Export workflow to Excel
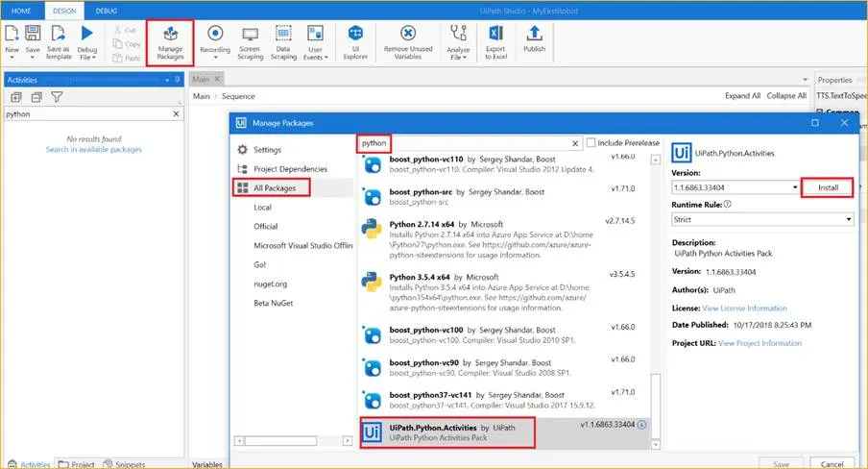 [496, 42]
